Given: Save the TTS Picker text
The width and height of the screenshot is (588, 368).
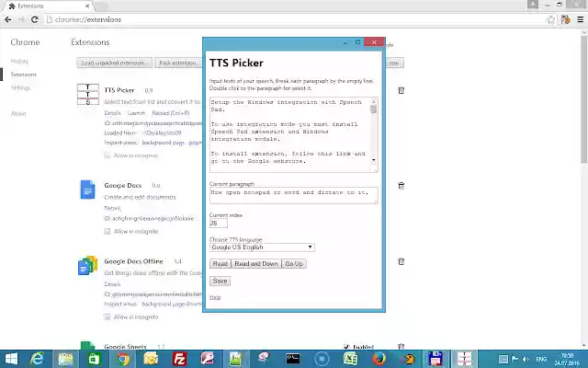Looking at the screenshot, I should click(220, 281).
